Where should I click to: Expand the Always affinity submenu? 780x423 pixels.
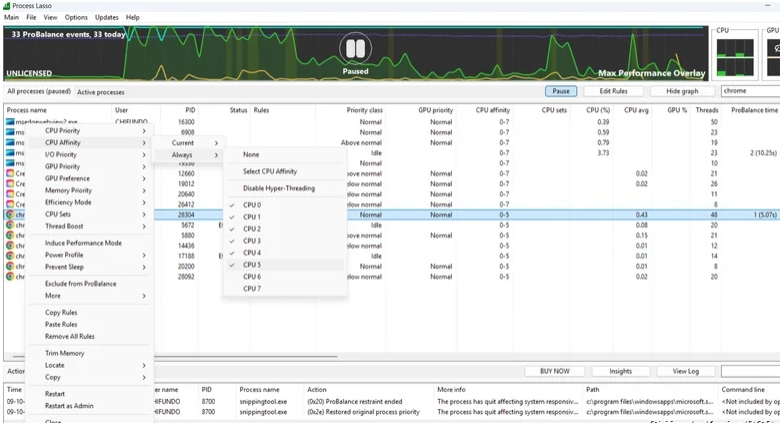[x=188, y=155]
